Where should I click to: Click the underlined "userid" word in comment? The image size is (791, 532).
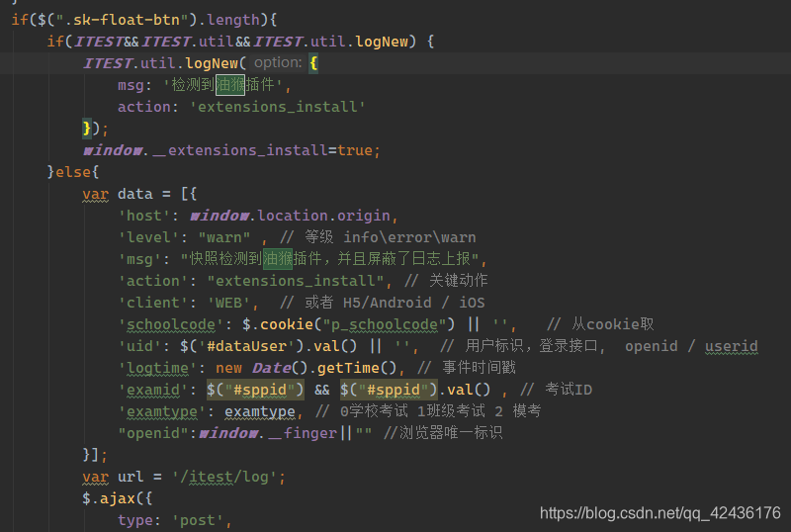tap(731, 346)
